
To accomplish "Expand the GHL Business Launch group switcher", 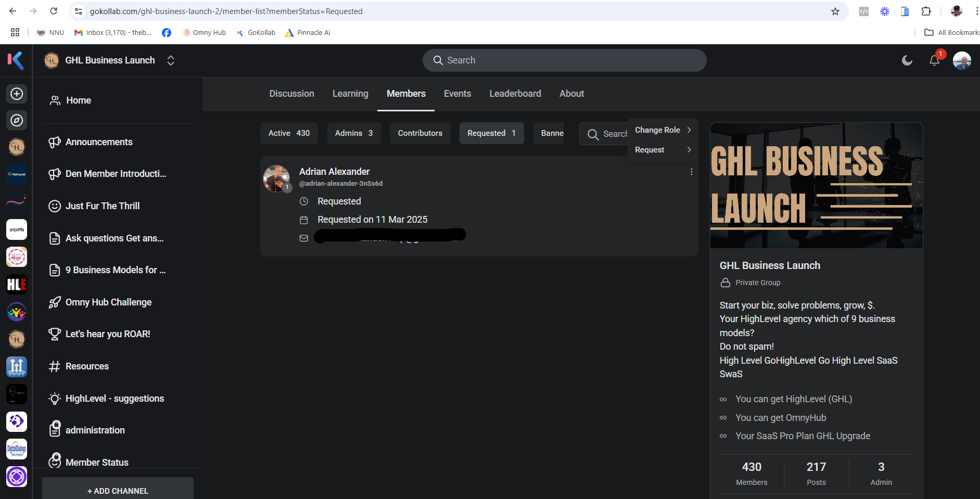I will 171,60.
